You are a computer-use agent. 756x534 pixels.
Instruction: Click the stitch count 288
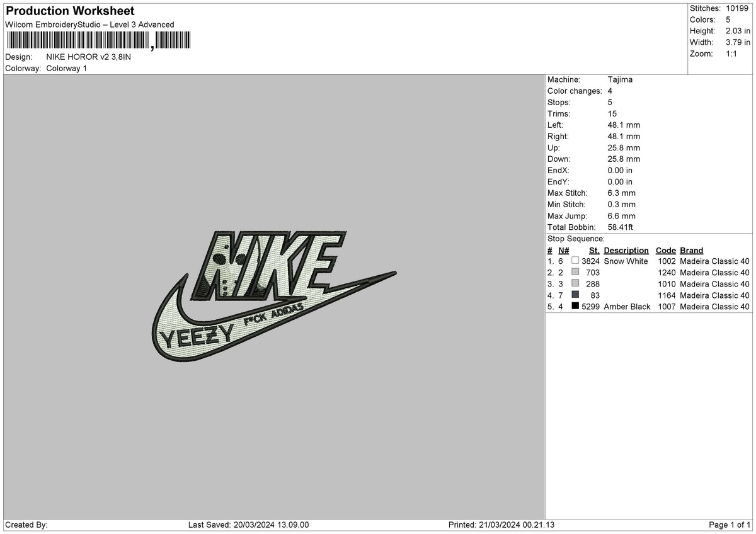(x=593, y=283)
